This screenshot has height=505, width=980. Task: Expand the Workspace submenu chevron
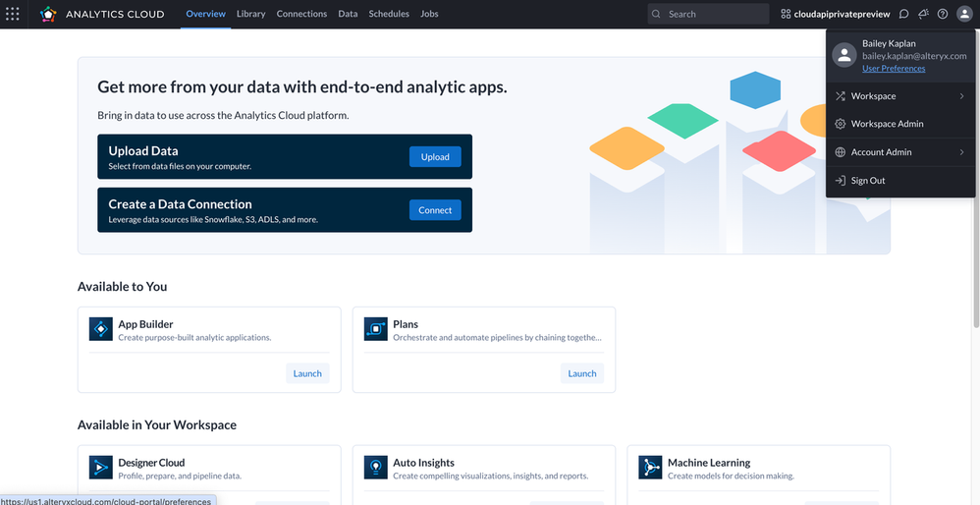click(962, 96)
